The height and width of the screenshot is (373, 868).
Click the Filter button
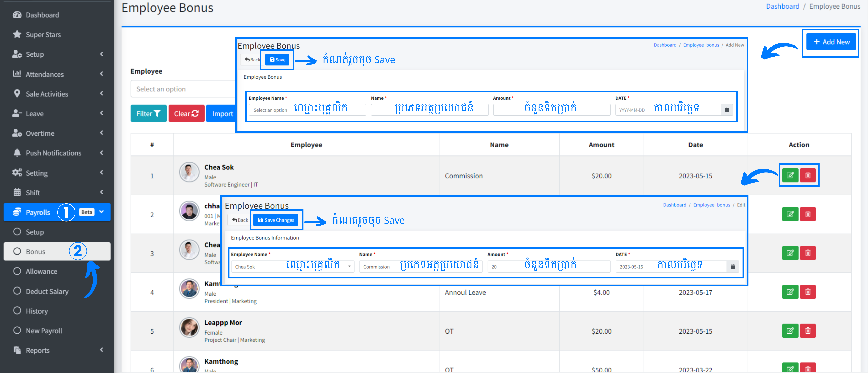[x=148, y=114]
